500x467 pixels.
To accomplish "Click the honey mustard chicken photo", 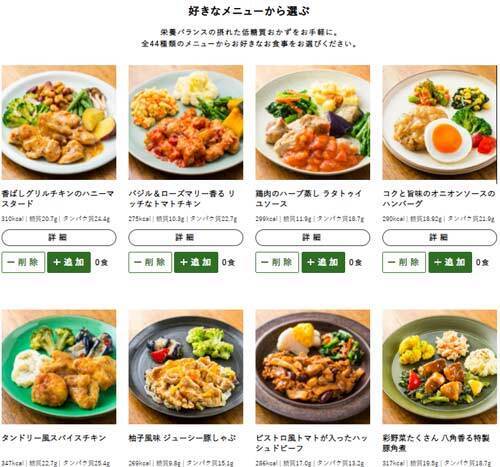I will coord(59,122).
